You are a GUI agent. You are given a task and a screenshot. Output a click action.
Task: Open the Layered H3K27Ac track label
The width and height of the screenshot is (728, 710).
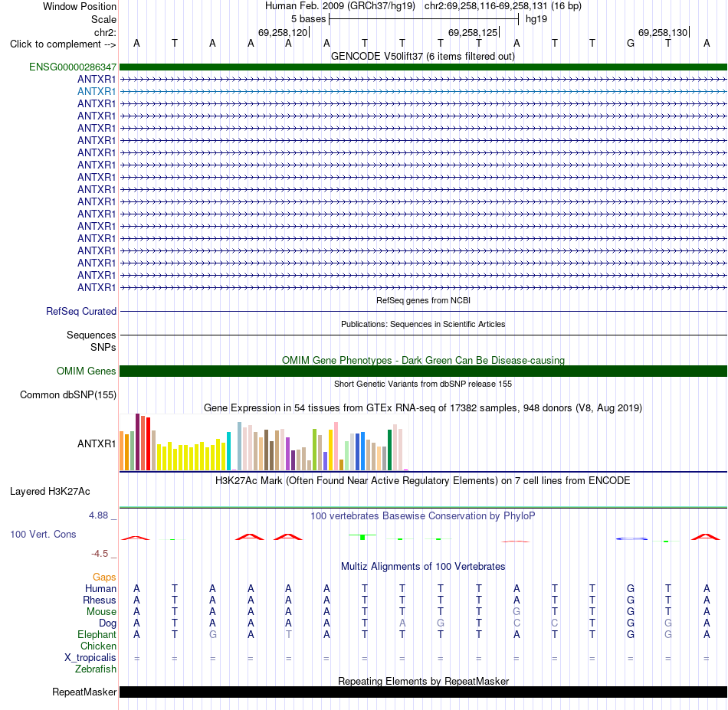[50, 492]
